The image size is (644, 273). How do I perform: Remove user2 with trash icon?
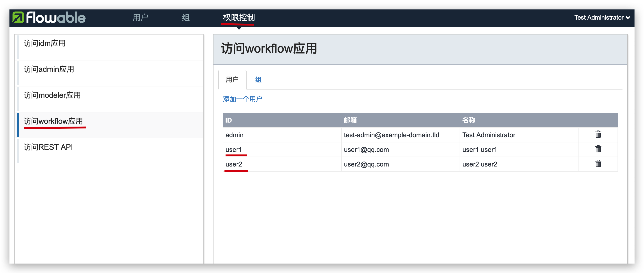(x=598, y=164)
